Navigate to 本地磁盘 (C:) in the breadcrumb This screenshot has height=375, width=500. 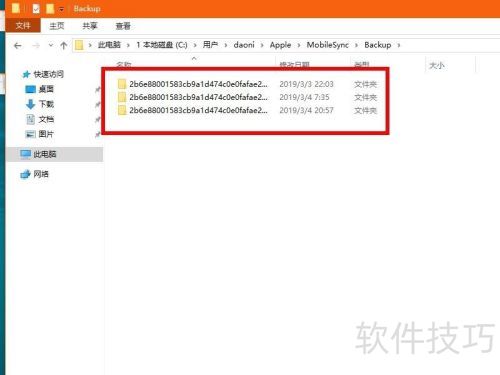pyautogui.click(x=162, y=45)
